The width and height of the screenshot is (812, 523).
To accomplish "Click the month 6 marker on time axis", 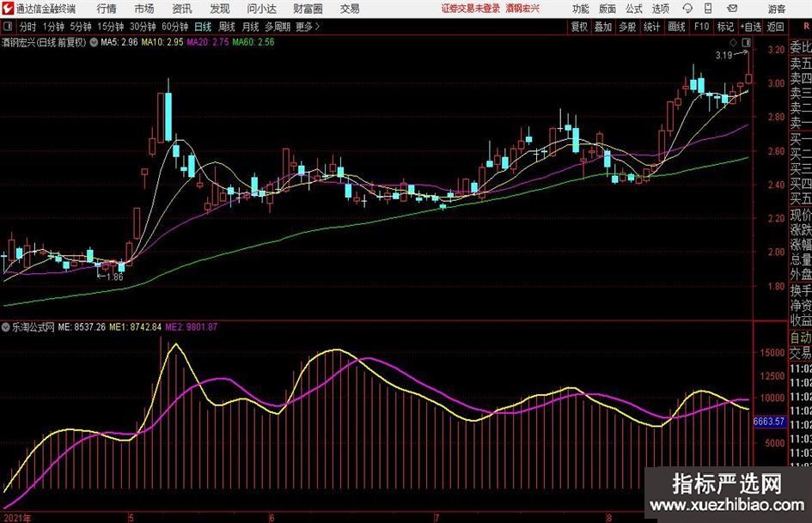I will [272, 518].
